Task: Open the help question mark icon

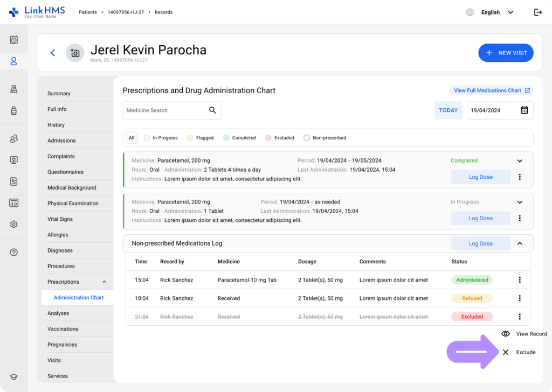Action: point(14,252)
